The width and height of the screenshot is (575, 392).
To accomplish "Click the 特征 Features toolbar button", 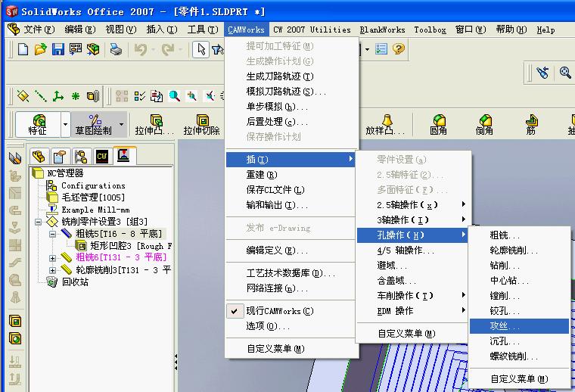I will [38, 124].
